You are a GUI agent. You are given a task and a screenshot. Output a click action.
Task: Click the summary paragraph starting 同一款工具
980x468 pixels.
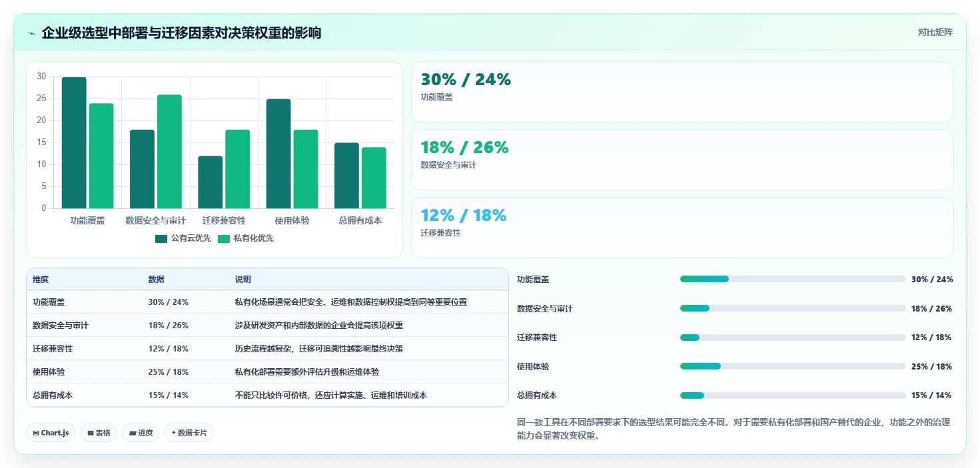(734, 429)
